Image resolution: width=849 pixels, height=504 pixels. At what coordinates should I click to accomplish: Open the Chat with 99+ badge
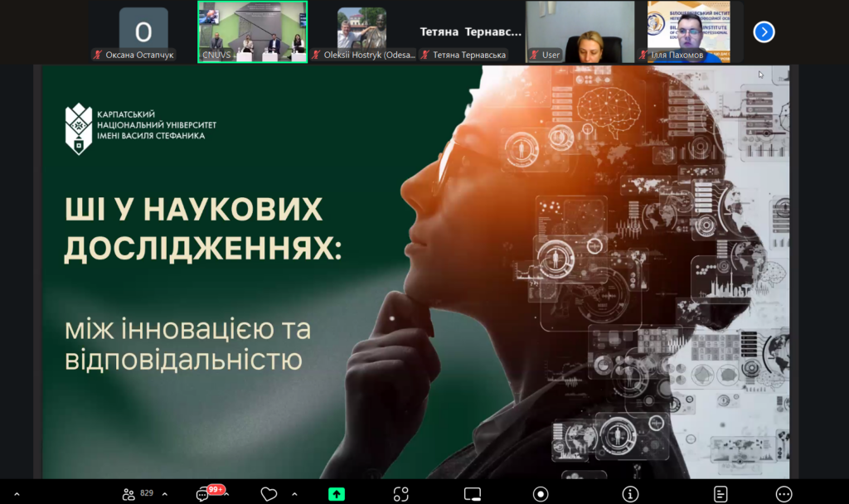coord(204,494)
